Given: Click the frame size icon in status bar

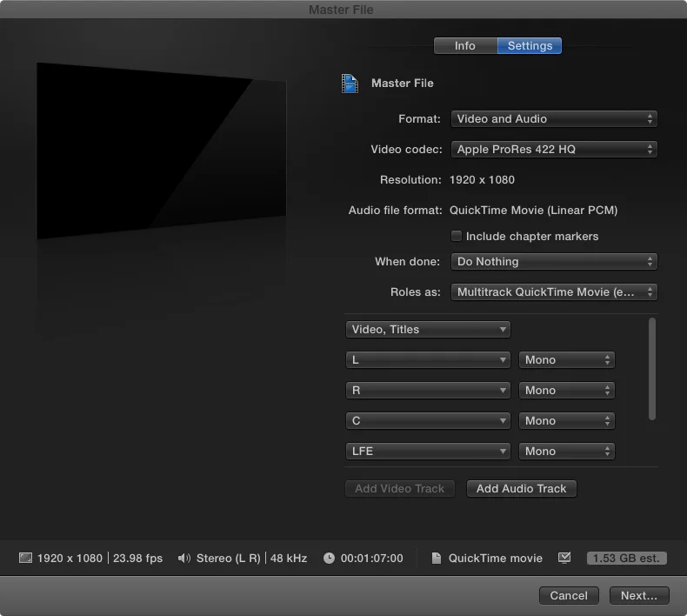Looking at the screenshot, I should pyautogui.click(x=25, y=558).
